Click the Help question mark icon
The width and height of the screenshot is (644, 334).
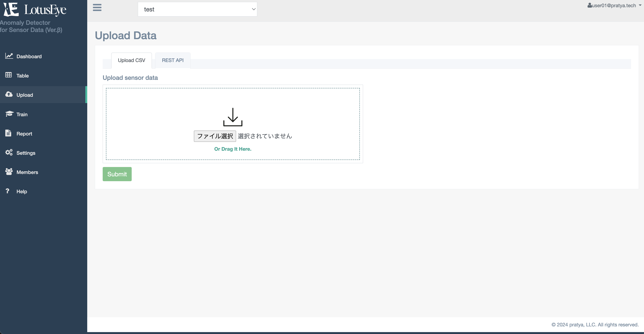(7, 191)
